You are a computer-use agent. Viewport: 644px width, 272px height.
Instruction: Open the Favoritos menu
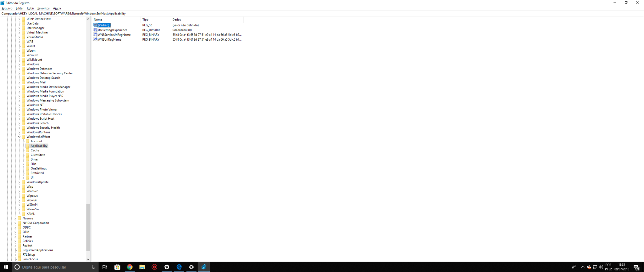pyautogui.click(x=43, y=8)
